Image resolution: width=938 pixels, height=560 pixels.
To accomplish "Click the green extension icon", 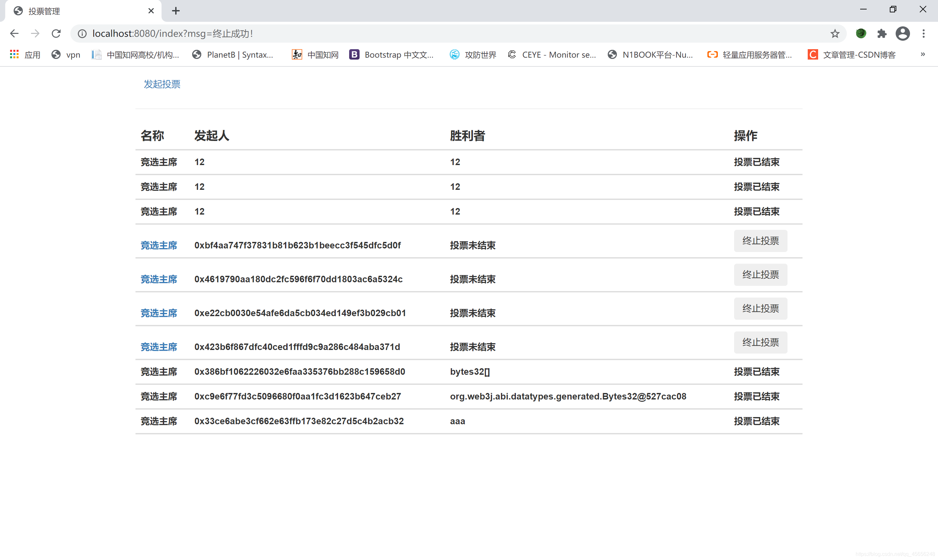I will tap(860, 34).
